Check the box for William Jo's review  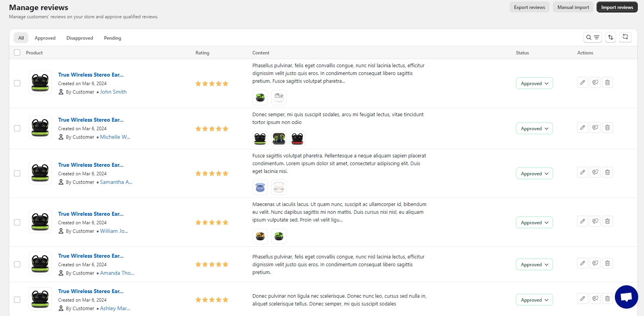[17, 222]
